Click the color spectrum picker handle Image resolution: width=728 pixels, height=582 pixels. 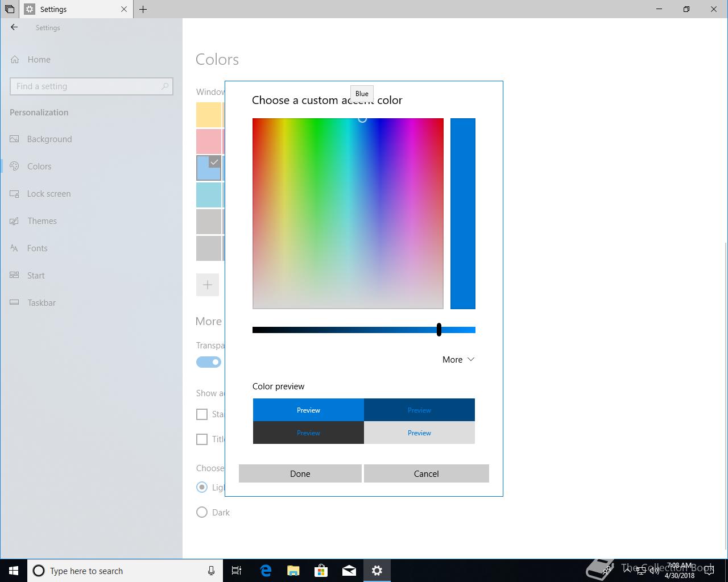pos(362,119)
